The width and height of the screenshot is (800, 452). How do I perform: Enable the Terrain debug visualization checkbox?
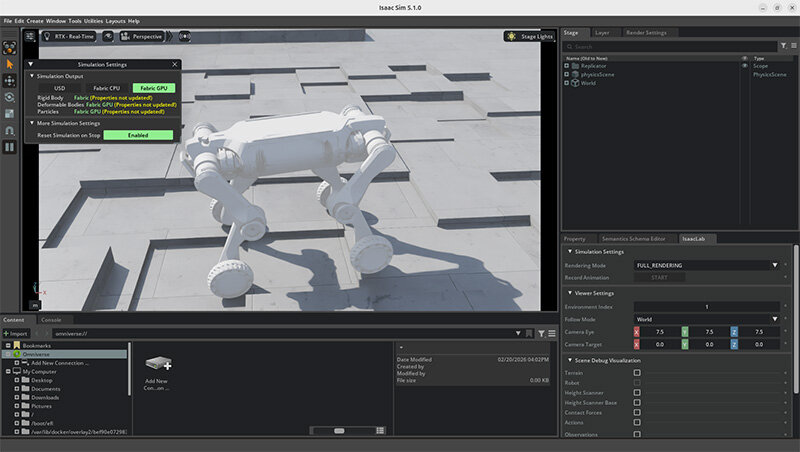638,372
